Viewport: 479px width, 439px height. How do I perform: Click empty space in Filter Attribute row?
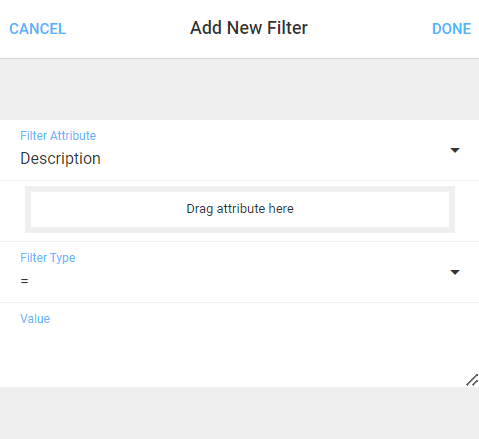click(x=267, y=150)
